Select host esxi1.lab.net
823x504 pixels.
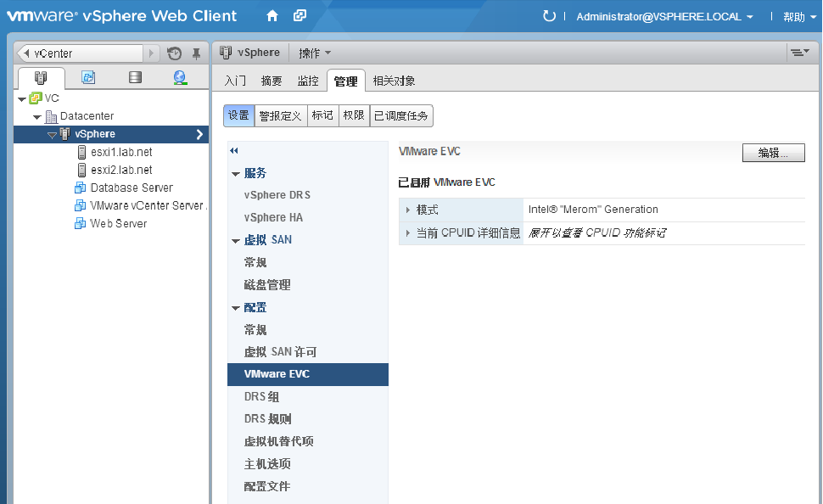(121, 152)
